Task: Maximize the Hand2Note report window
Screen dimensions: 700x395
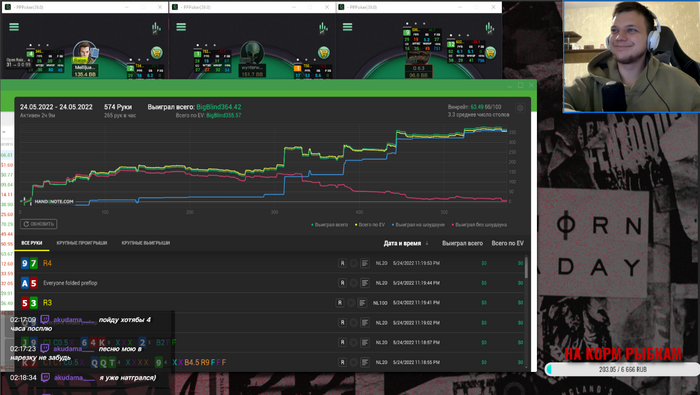Action: tap(521, 85)
